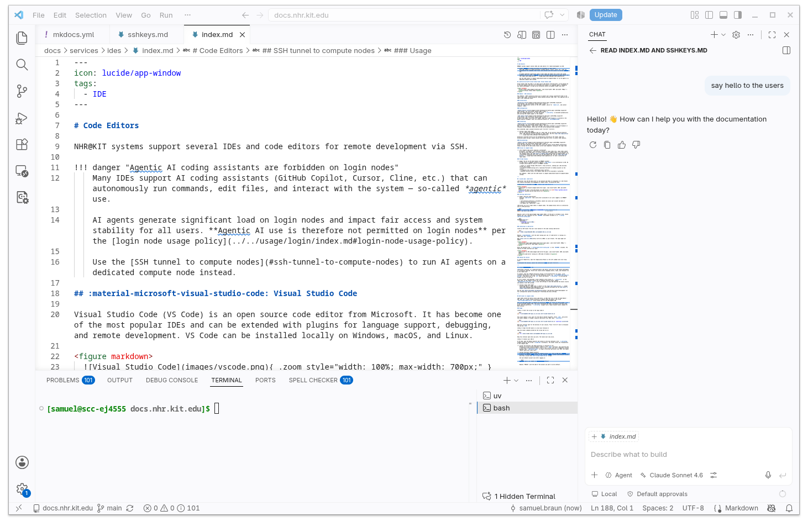Maximize the terminal panel size
Screen dimensions: 808x532
point(550,380)
